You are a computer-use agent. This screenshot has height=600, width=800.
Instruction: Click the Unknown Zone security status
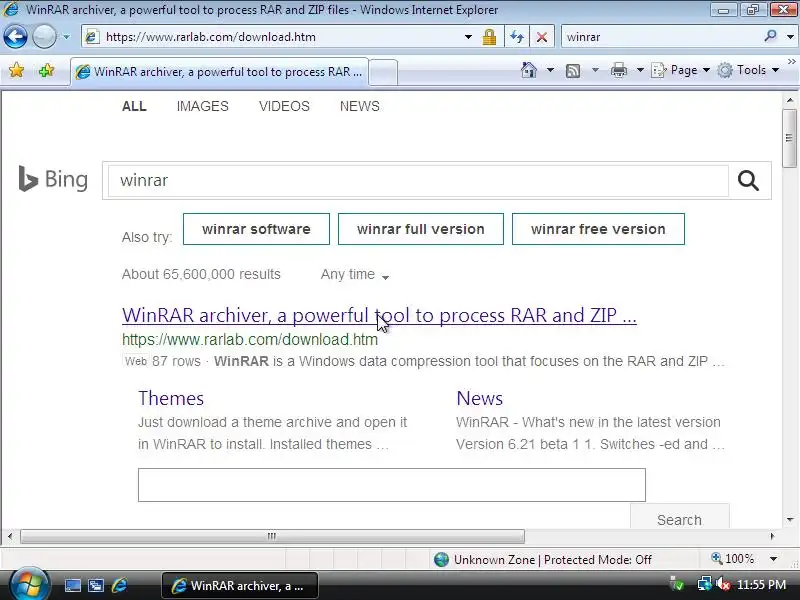[543, 560]
